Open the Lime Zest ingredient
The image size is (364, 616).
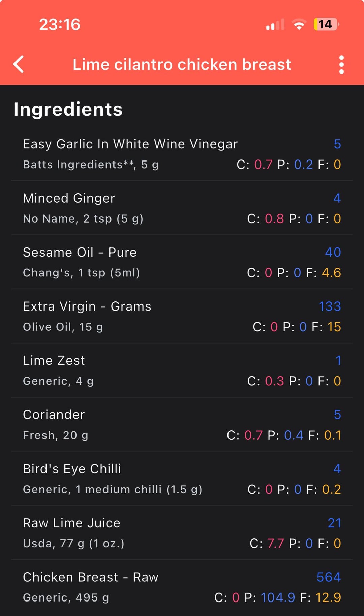(x=54, y=361)
